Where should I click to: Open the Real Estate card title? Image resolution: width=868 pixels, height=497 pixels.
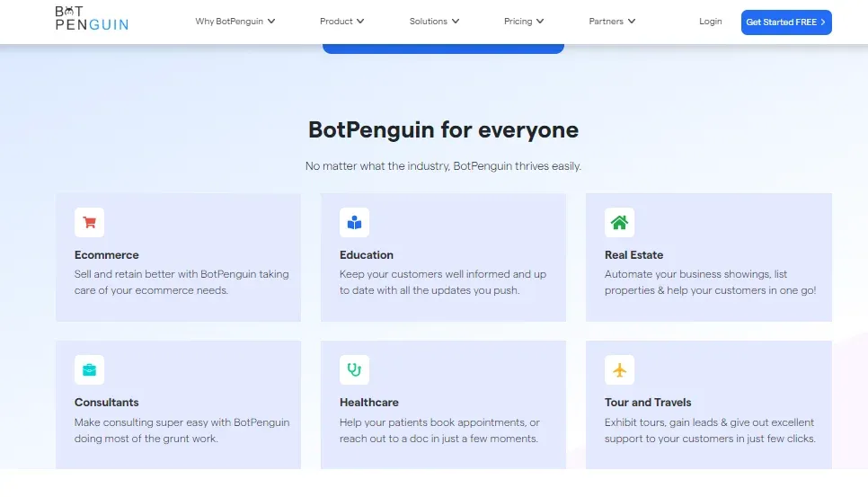click(x=633, y=255)
